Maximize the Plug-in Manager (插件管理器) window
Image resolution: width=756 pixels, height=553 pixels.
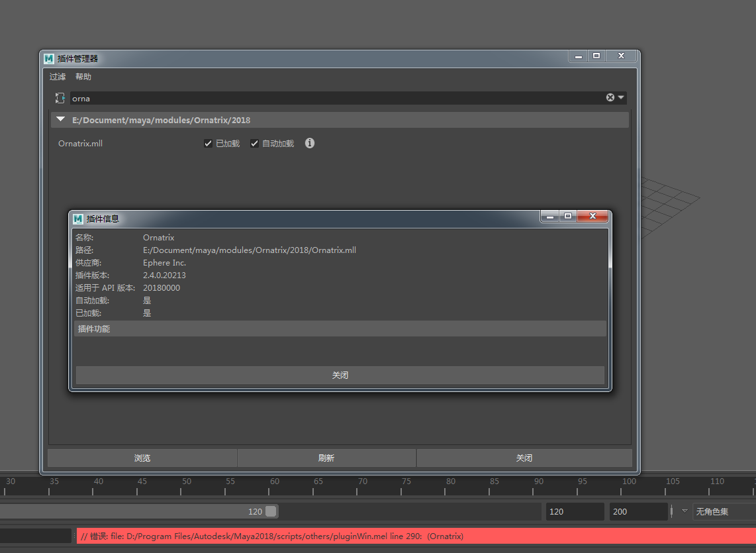(596, 56)
